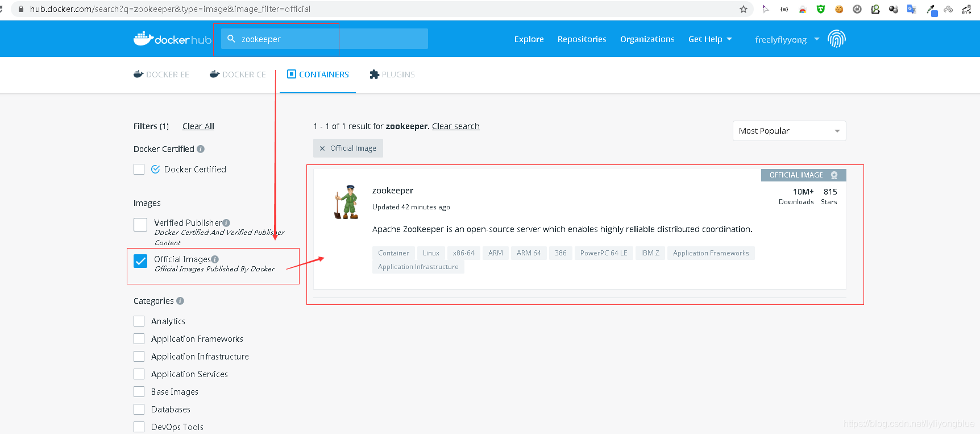This screenshot has width=980, height=434.
Task: Click the Clear All filters link
Action: coord(198,126)
